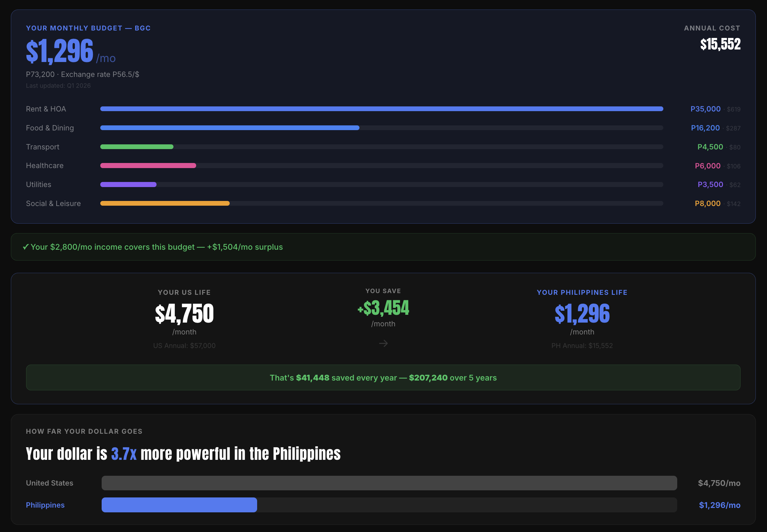Select the YOUR US LIFE $4,750 figure

click(x=184, y=313)
